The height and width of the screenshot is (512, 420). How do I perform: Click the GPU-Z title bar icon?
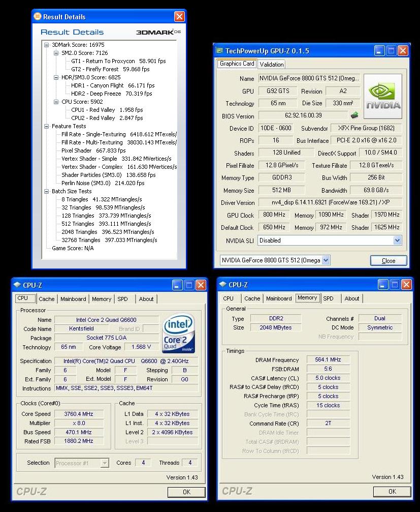pos(219,50)
